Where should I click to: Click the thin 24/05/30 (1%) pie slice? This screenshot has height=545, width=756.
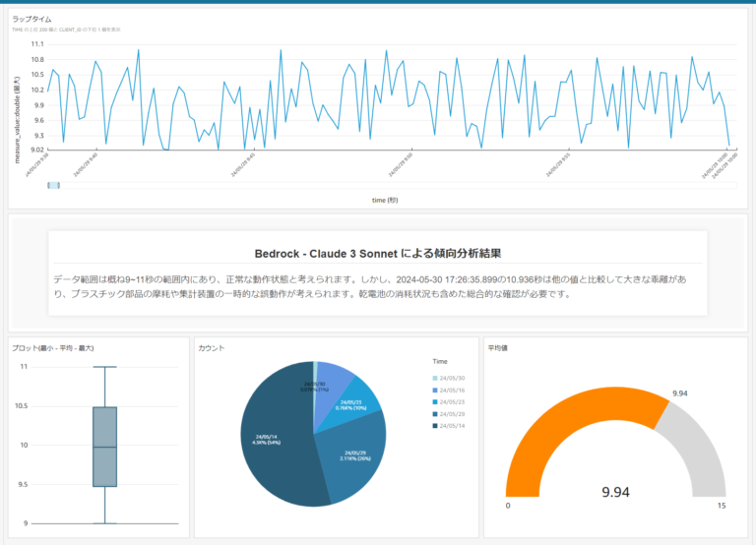pyautogui.click(x=315, y=376)
